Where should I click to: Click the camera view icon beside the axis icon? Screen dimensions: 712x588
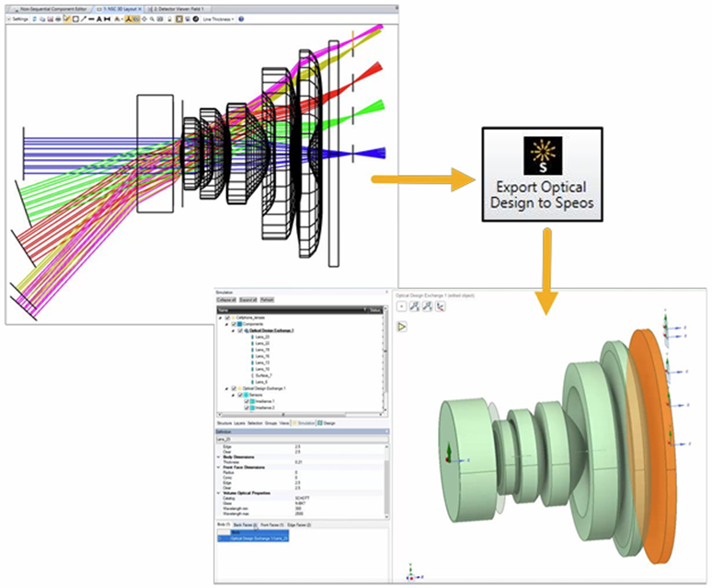[x=137, y=19]
